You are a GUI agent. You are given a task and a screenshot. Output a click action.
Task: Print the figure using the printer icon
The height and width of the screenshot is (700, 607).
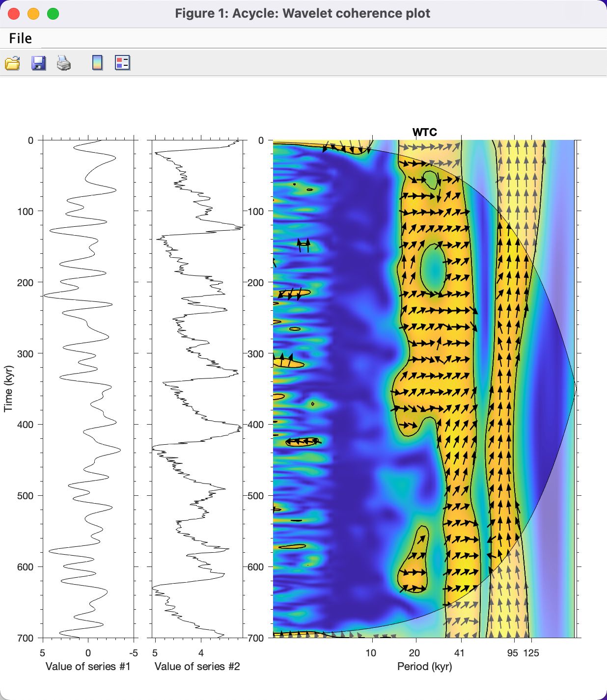64,63
